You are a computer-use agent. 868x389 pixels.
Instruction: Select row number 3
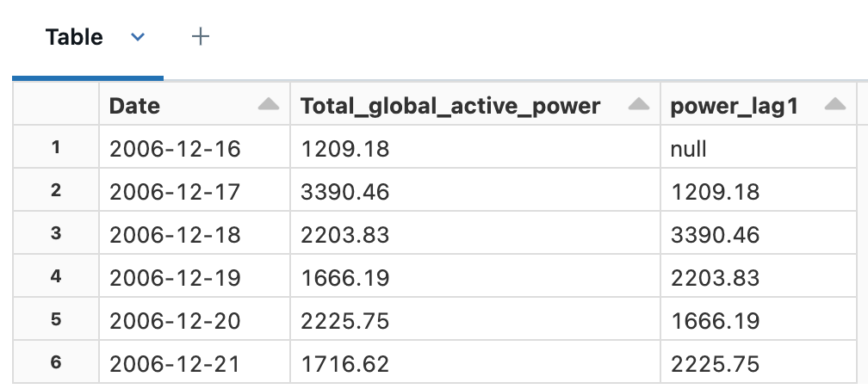point(56,233)
